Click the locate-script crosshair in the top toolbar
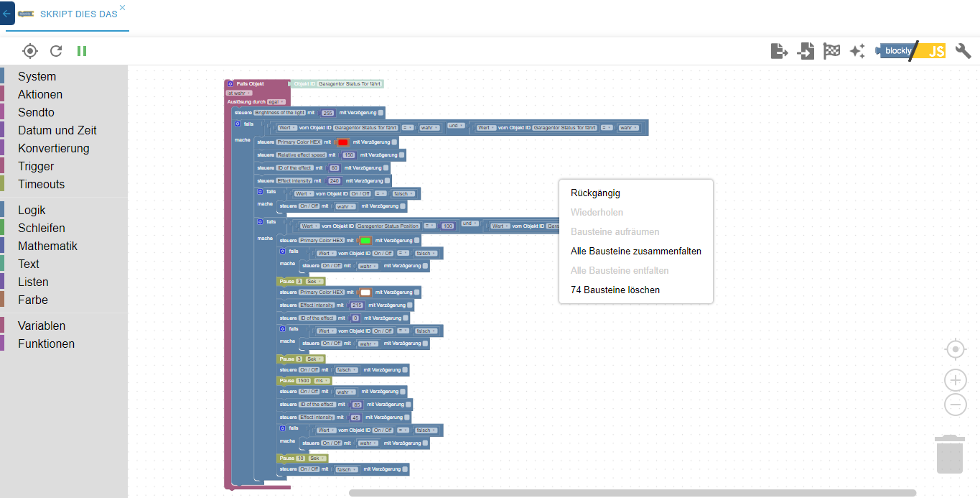Viewport: 980px width, 498px height. (30, 51)
